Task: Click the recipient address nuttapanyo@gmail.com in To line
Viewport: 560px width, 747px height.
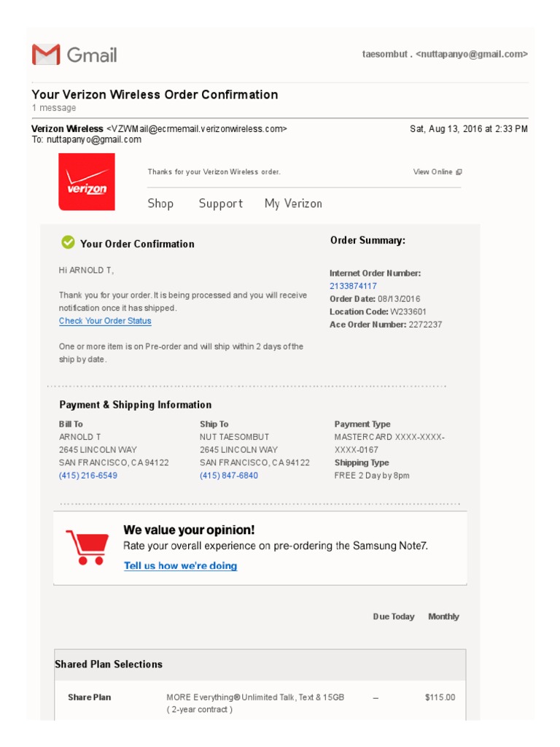Action: (x=94, y=140)
